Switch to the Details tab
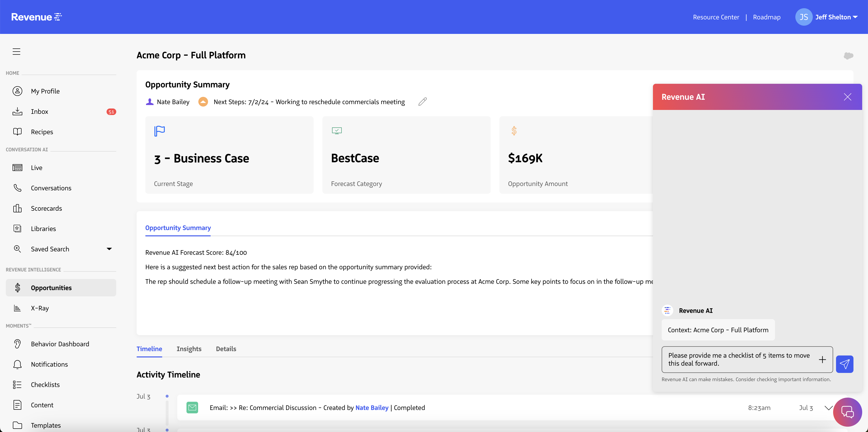This screenshot has height=432, width=868. point(226,349)
